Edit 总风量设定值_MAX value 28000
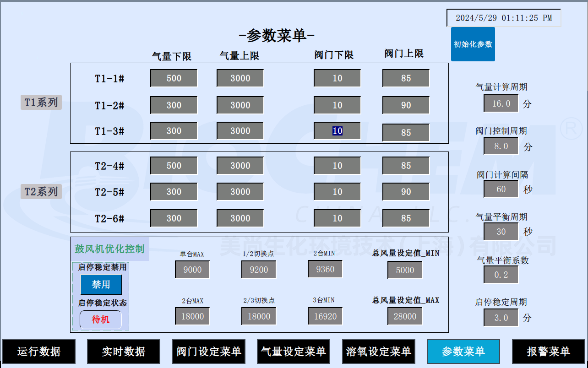The height and width of the screenshot is (368, 588). (x=405, y=316)
